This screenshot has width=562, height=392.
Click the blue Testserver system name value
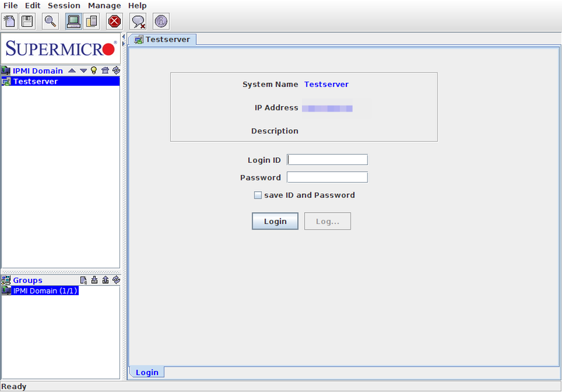click(x=326, y=84)
